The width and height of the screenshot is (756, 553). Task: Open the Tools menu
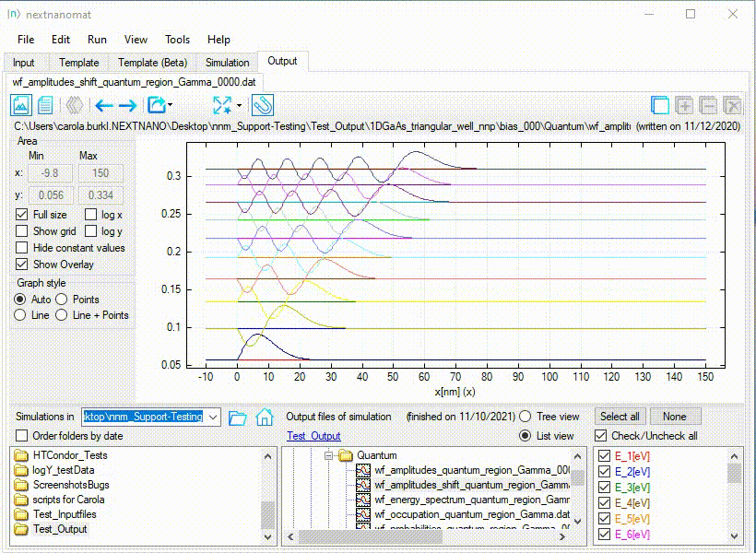[177, 40]
